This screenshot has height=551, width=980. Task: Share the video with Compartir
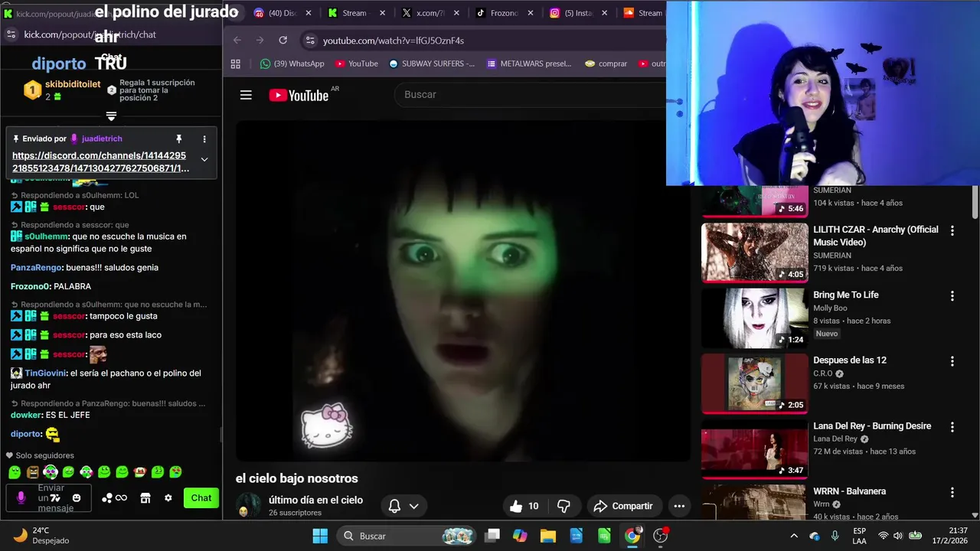click(x=624, y=506)
